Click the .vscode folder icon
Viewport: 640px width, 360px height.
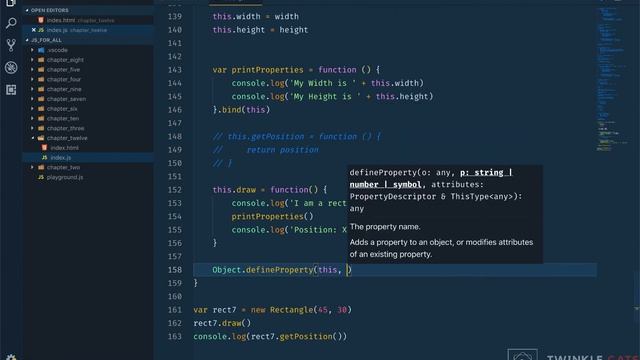click(x=41, y=50)
